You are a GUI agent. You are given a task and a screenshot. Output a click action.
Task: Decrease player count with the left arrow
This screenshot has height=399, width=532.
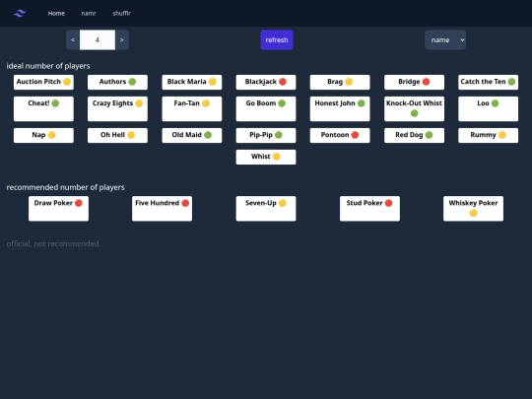73,40
